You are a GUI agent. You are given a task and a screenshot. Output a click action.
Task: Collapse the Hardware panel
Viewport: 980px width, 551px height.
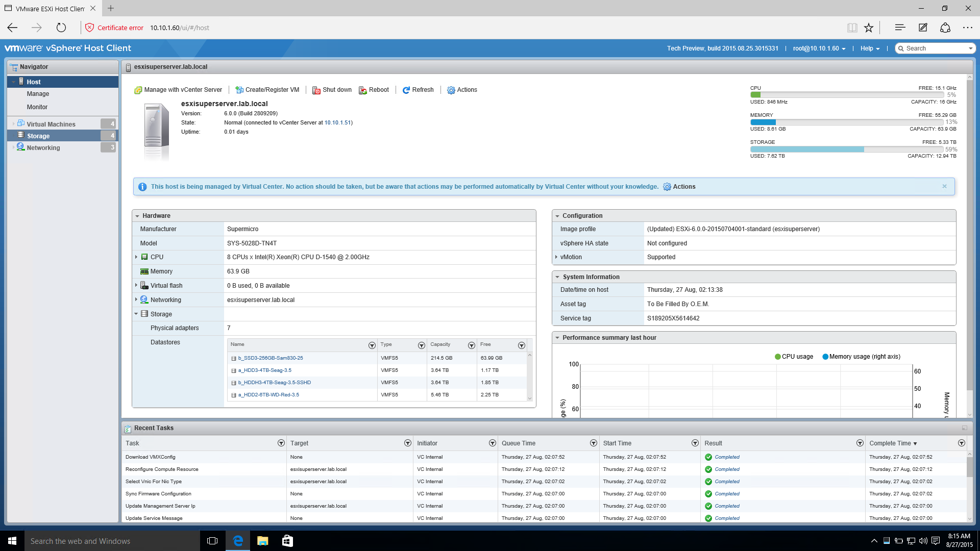137,216
